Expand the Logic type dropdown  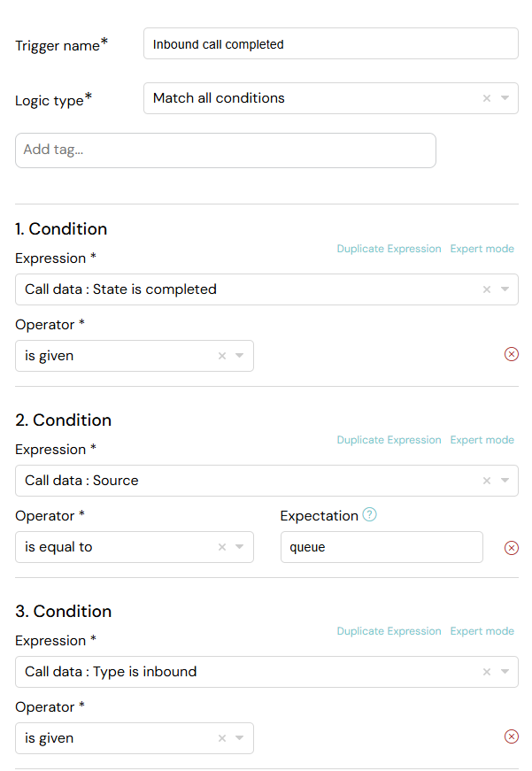click(x=505, y=98)
